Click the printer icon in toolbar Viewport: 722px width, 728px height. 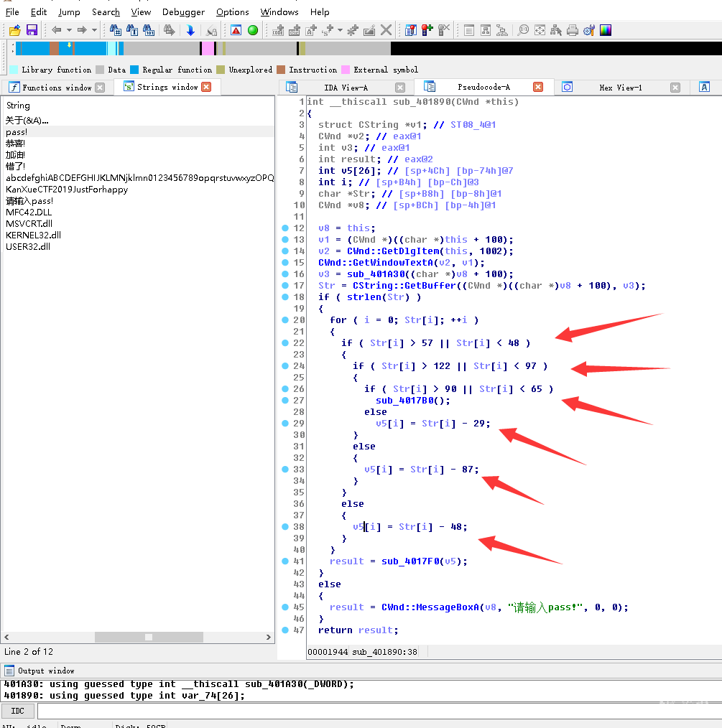pyautogui.click(x=573, y=30)
